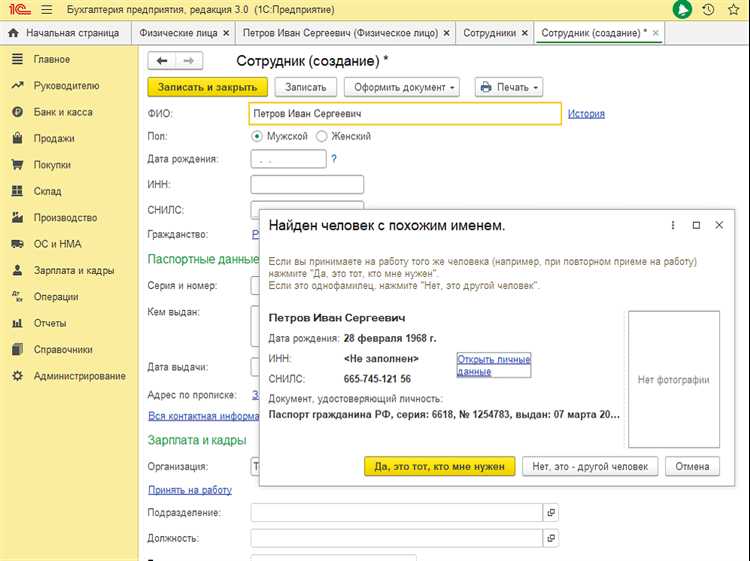This screenshot has height=561, width=750.
Task: Click the Отмена button in dialog
Action: point(692,466)
